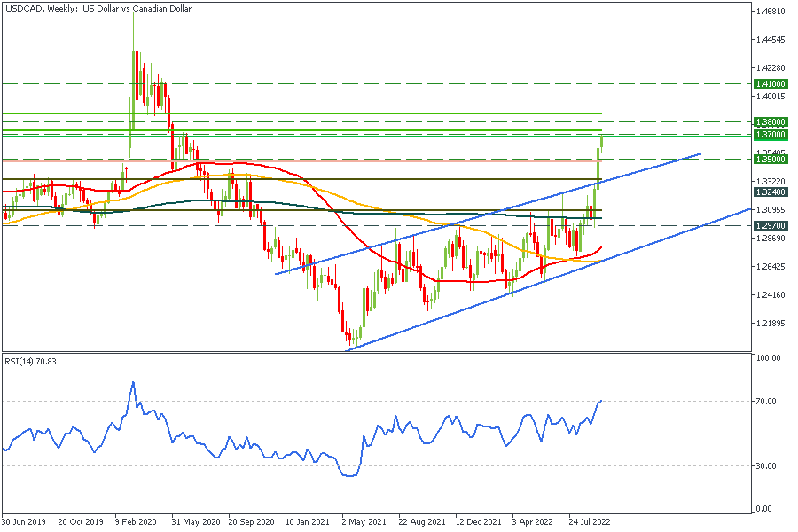Click the 2 May 2021 date label

point(364,522)
